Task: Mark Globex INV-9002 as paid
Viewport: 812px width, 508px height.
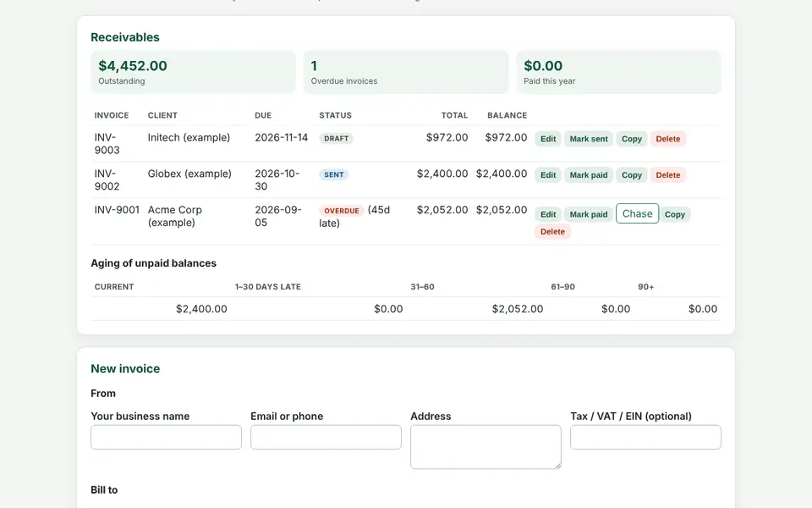Action: coord(589,175)
